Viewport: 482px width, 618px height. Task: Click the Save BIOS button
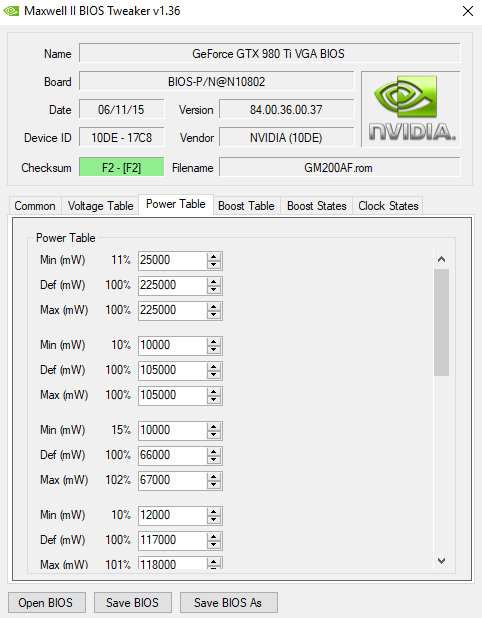click(x=132, y=603)
